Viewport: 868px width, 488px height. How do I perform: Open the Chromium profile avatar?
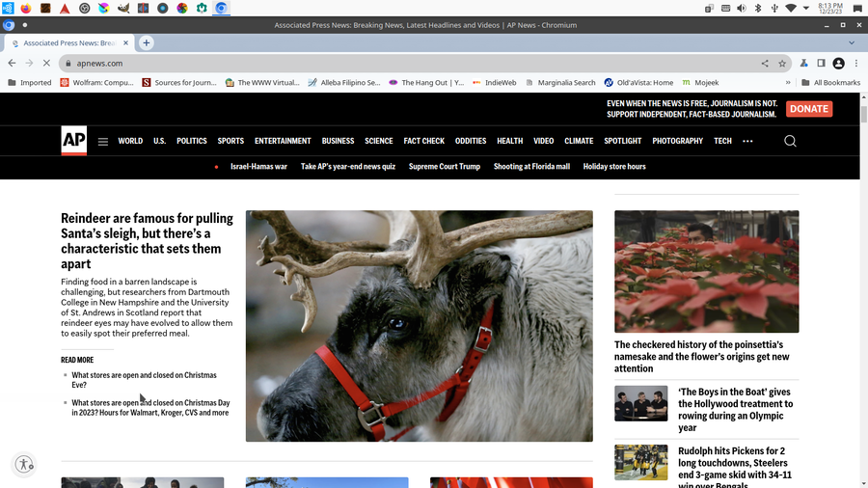point(838,64)
